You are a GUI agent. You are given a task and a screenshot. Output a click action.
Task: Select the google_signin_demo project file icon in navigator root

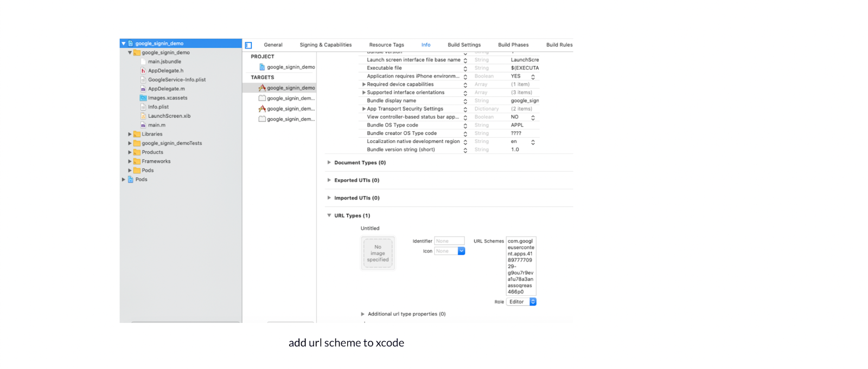tap(131, 43)
